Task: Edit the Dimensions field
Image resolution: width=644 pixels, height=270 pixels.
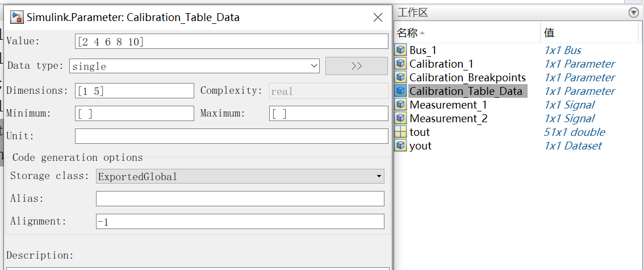Action: pyautogui.click(x=134, y=90)
